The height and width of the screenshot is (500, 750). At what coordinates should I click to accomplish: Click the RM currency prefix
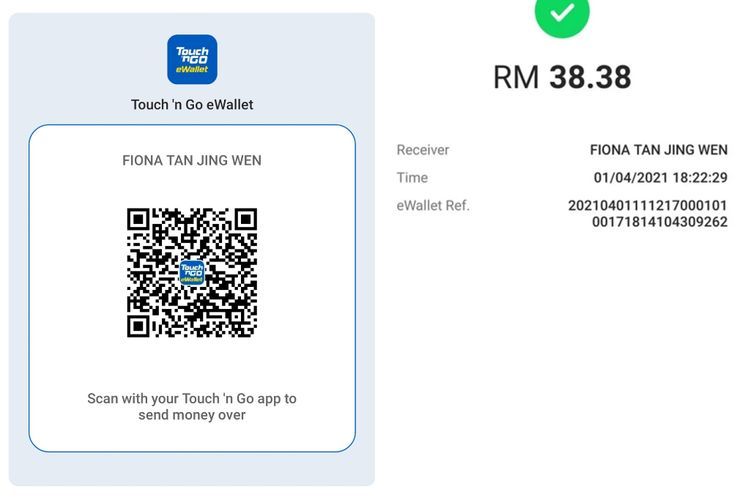coord(516,77)
